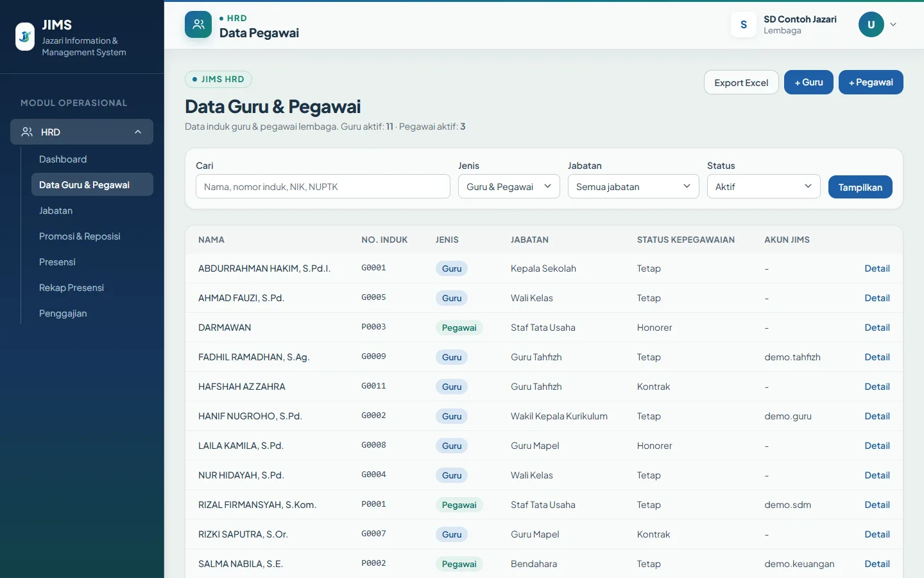Screen dimensions: 924x578
Task: Open Detail for RIZKI SAPUTRA
Action: [877, 534]
